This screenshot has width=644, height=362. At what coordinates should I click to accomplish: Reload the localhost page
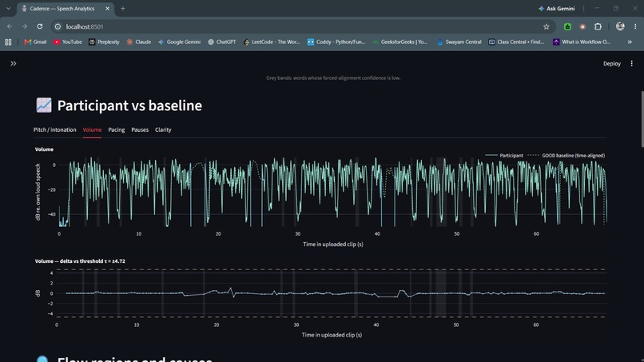[40, 26]
